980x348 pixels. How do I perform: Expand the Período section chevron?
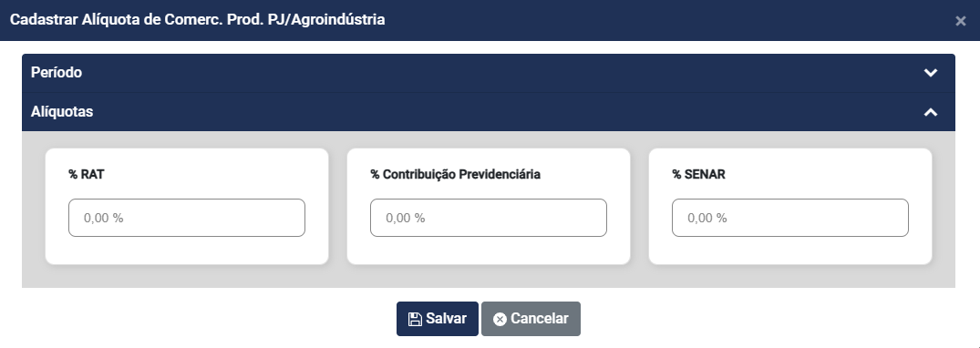[931, 73]
